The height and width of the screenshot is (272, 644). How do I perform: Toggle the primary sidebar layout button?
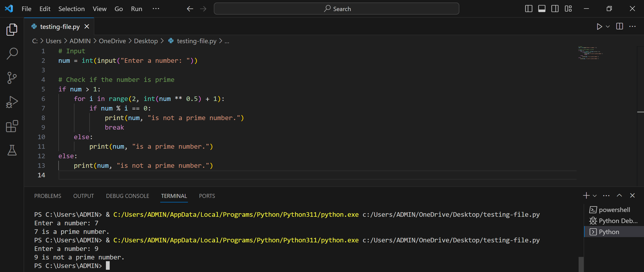[529, 9]
